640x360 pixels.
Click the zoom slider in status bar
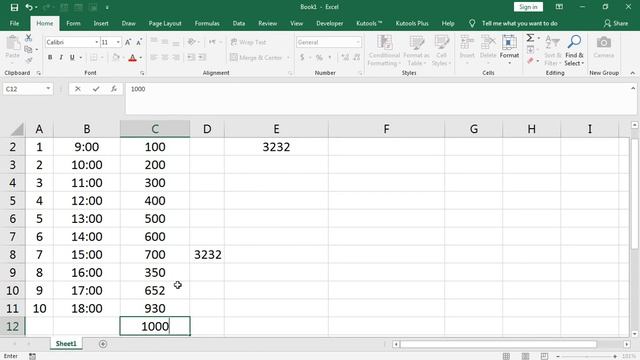pos(587,356)
